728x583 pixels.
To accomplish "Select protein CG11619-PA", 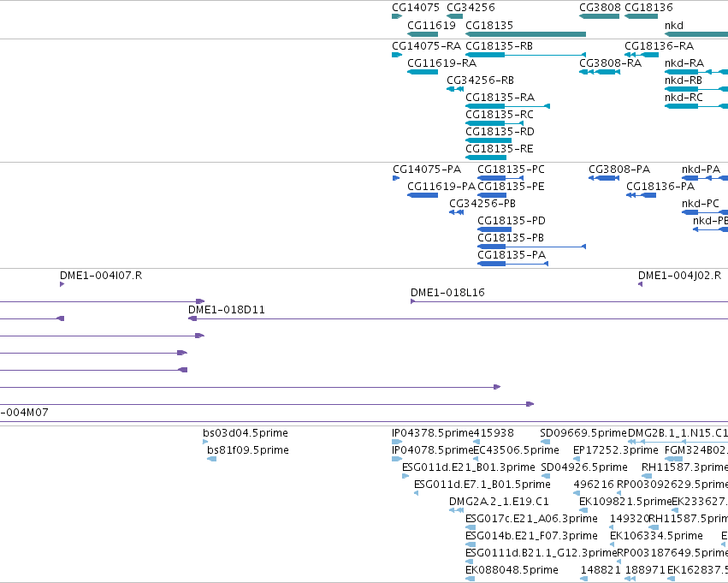I will coord(441,187).
